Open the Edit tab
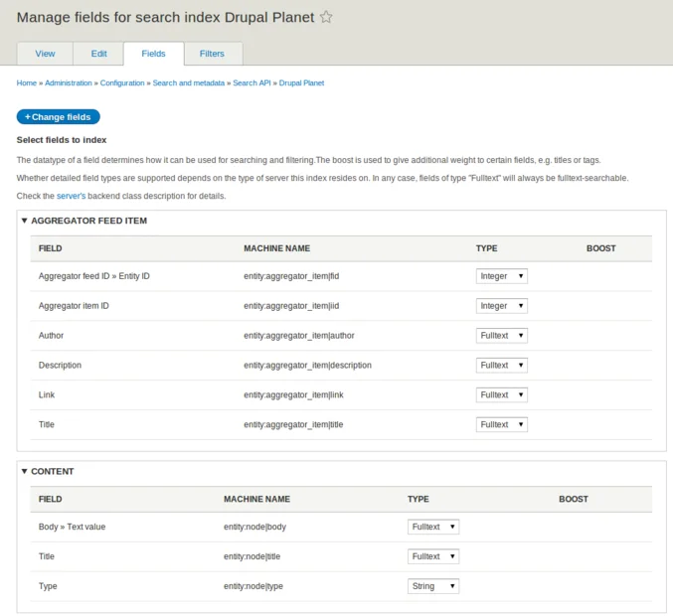The width and height of the screenshot is (673, 616). (98, 54)
